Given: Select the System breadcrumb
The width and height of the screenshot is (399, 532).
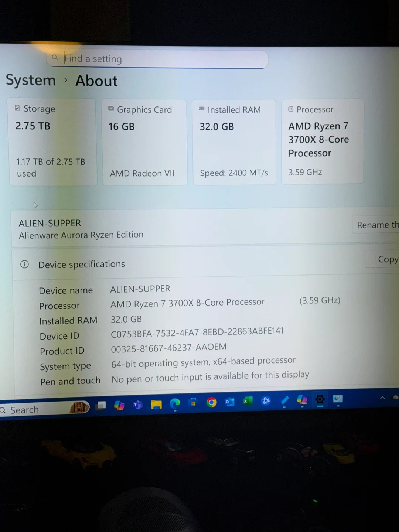Looking at the screenshot, I should coord(31,80).
